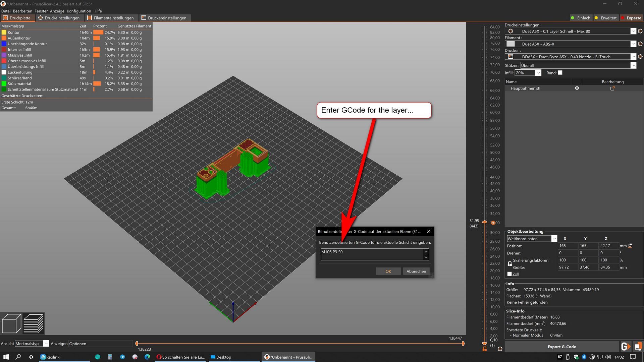This screenshot has width=644, height=362.
Task: Select Hauptrahmen.stl in object list
Action: click(525, 88)
